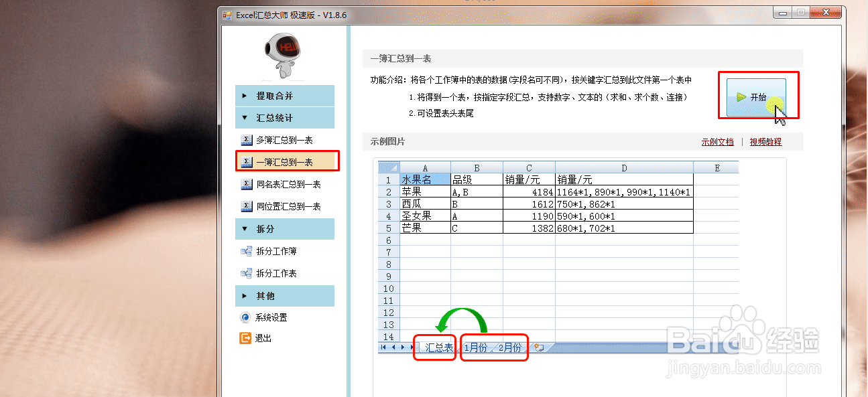Click the 开始 start button
Viewport: 868px width, 397px height.
[756, 97]
